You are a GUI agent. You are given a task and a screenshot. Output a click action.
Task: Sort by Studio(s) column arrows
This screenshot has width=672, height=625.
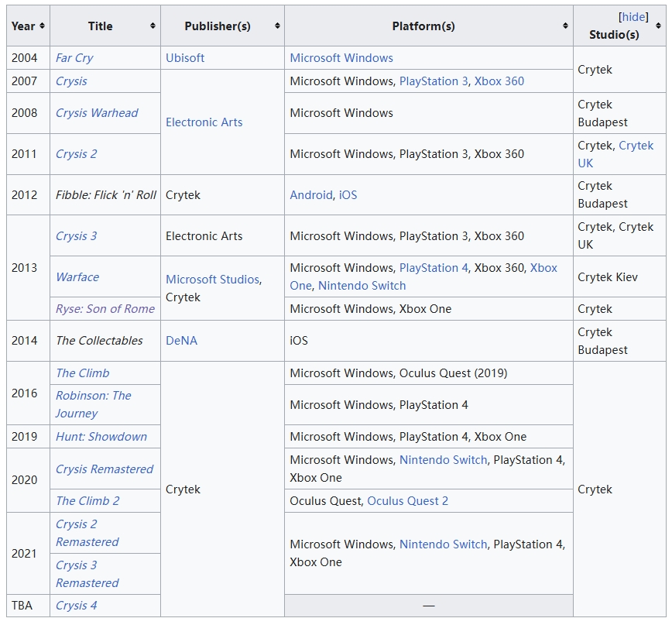[x=658, y=26]
